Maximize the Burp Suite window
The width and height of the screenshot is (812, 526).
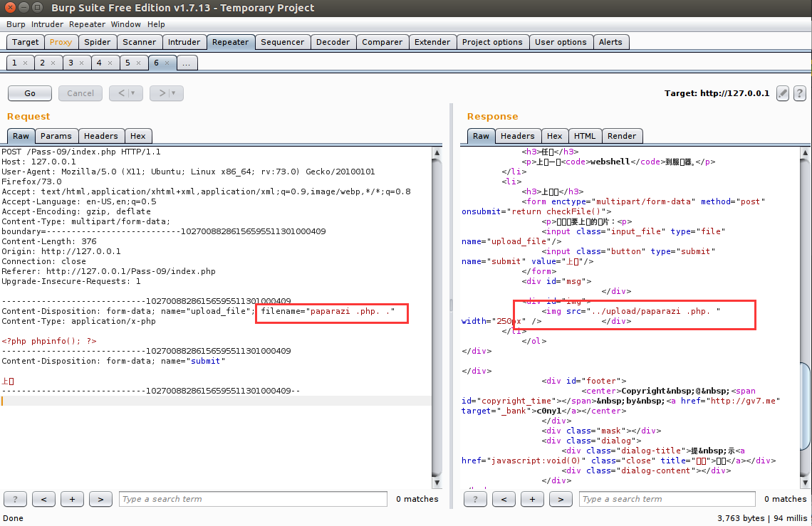pyautogui.click(x=37, y=7)
